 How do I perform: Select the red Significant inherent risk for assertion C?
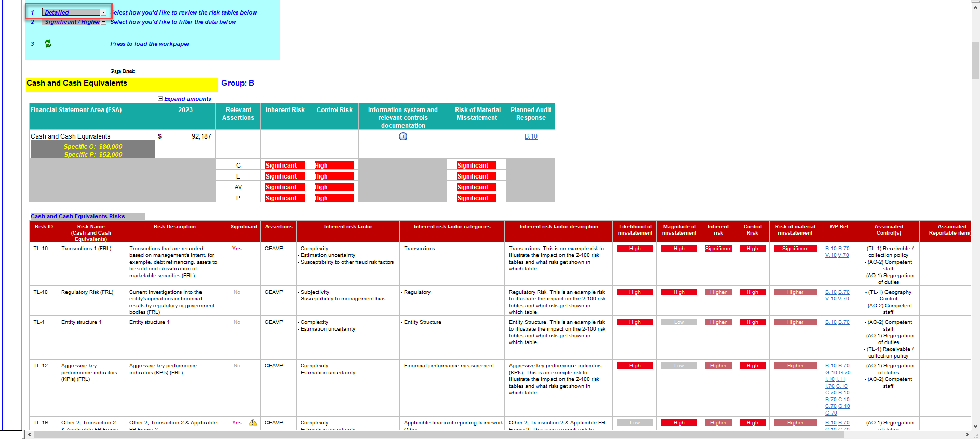pyautogui.click(x=285, y=166)
